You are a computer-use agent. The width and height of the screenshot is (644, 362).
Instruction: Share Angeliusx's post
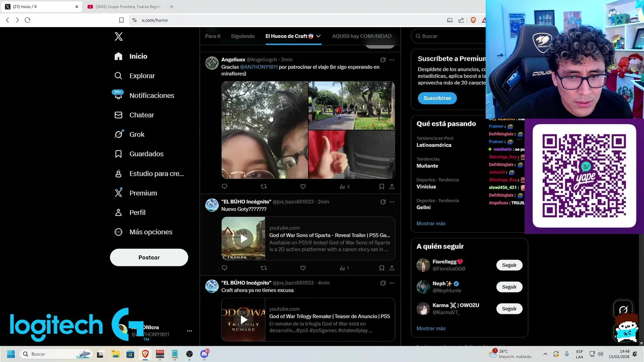pyautogui.click(x=392, y=187)
